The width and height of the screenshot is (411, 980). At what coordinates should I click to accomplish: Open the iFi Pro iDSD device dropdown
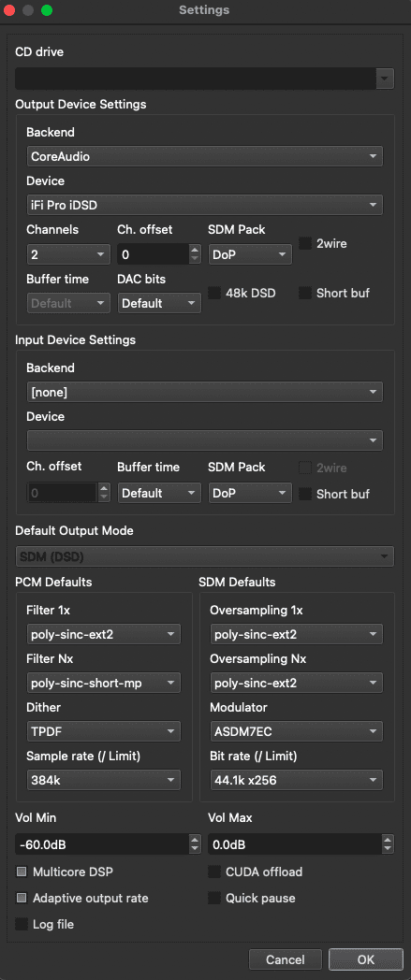point(204,205)
